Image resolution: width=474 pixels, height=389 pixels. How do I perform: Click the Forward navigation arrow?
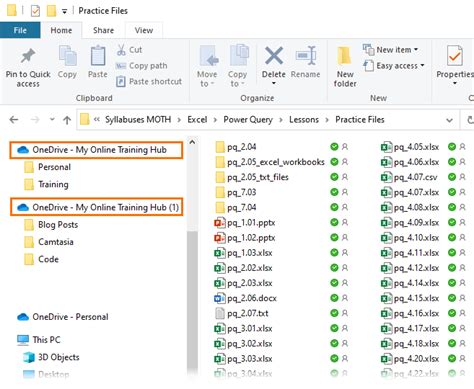(35, 120)
